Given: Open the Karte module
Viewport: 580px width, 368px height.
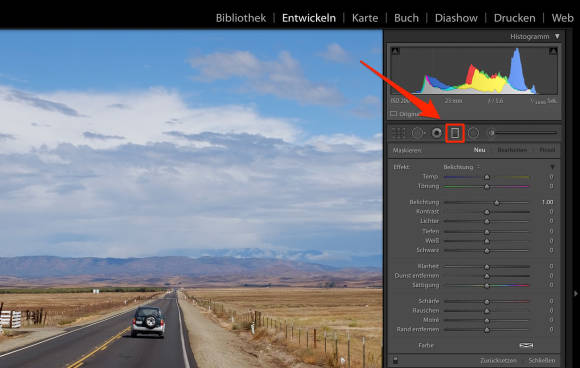Looking at the screenshot, I should coord(365,18).
